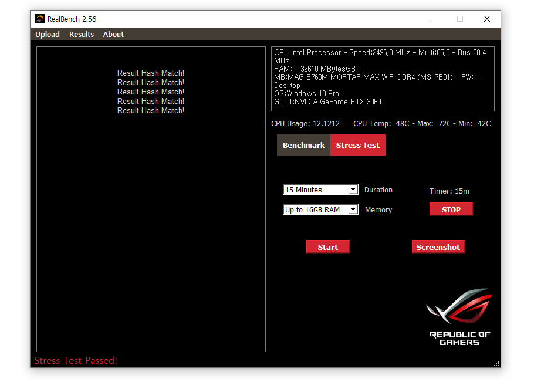Minimize the RealBench window
Screen dimensions: 534x392
coord(434,19)
